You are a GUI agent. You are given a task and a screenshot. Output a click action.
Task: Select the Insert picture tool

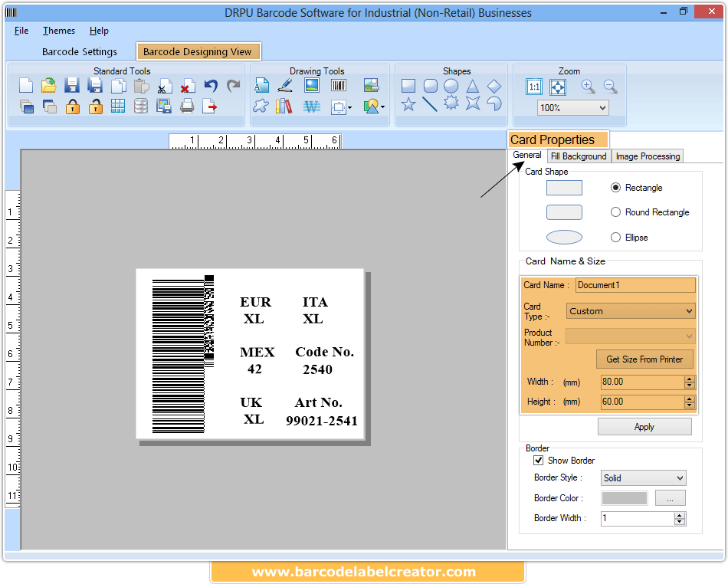tap(312, 85)
